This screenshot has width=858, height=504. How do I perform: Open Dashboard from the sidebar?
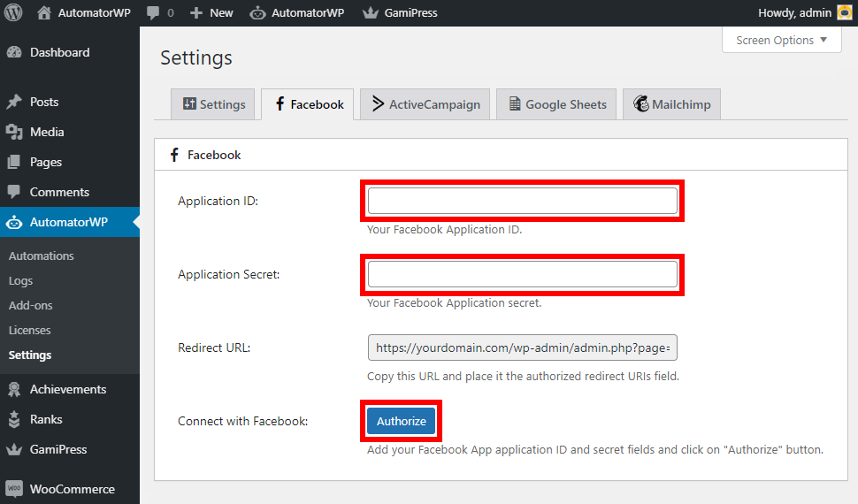click(x=59, y=52)
